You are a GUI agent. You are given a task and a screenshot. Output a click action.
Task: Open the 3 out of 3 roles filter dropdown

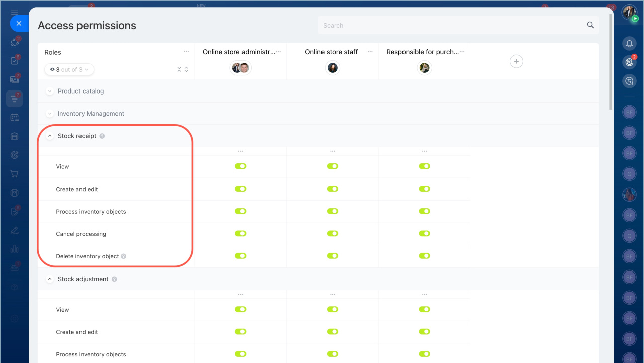(x=69, y=70)
